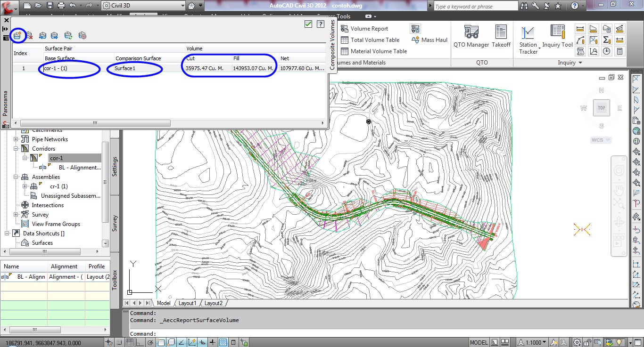Switch to the Model tab

tap(163, 303)
